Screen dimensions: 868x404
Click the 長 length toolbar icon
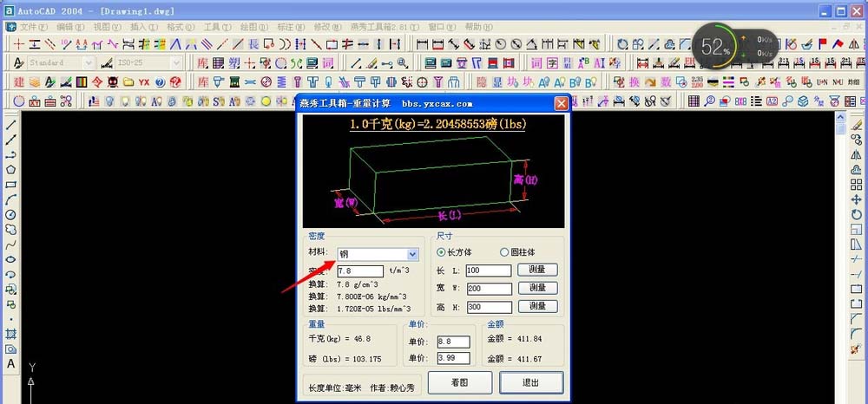click(253, 43)
